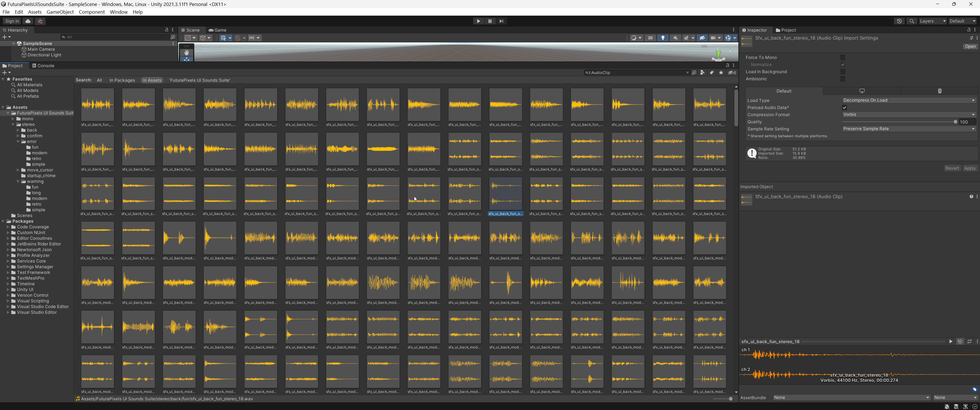Open the cloud services icon

point(28,21)
